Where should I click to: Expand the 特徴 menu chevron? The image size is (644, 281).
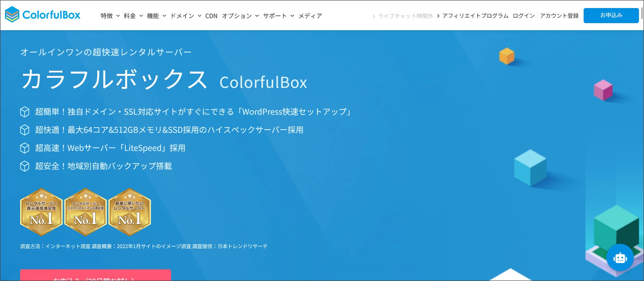[118, 16]
